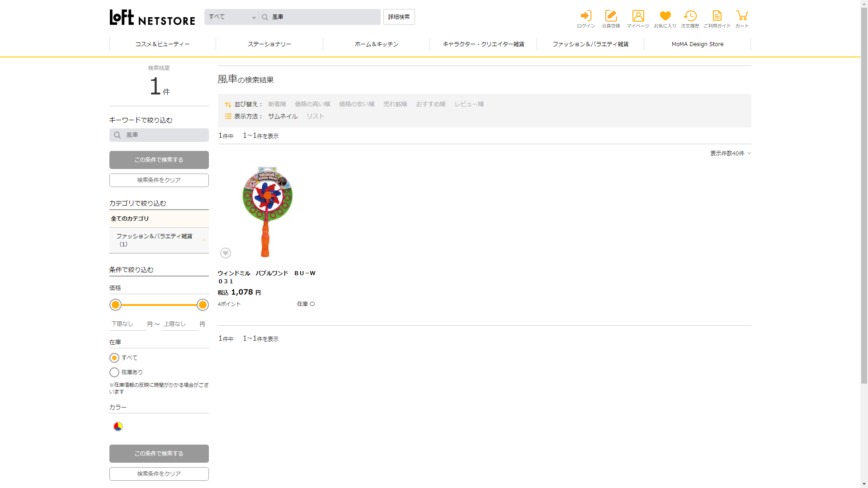The image size is (868, 488).
Task: Open member registration icon
Action: click(x=611, y=16)
